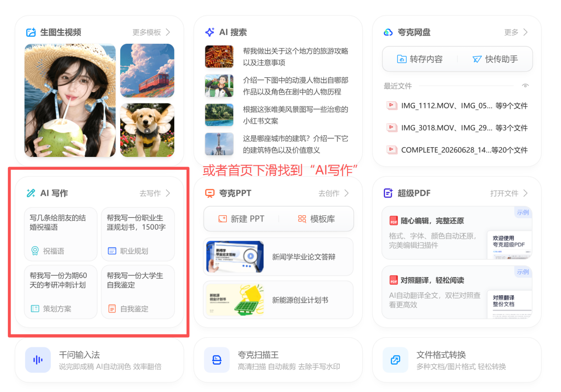Open the puppy with wings video thumbnail
The height and width of the screenshot is (392, 561).
147,130
